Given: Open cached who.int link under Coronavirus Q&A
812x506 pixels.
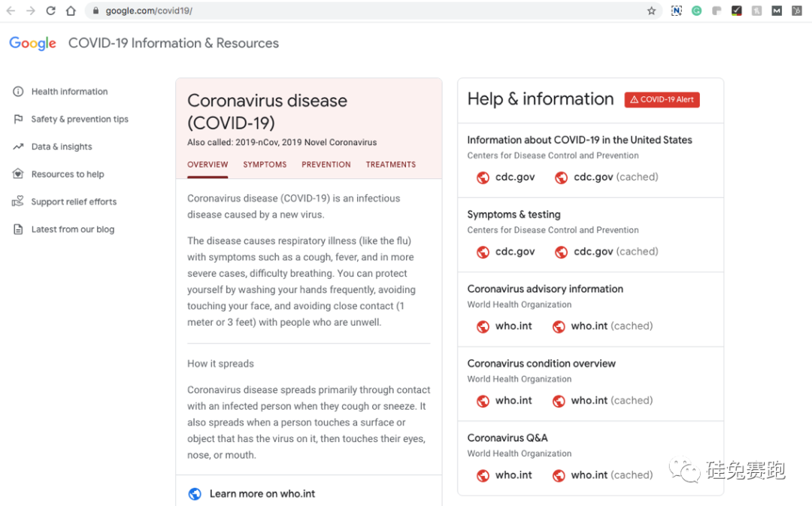Looking at the screenshot, I should pos(611,475).
